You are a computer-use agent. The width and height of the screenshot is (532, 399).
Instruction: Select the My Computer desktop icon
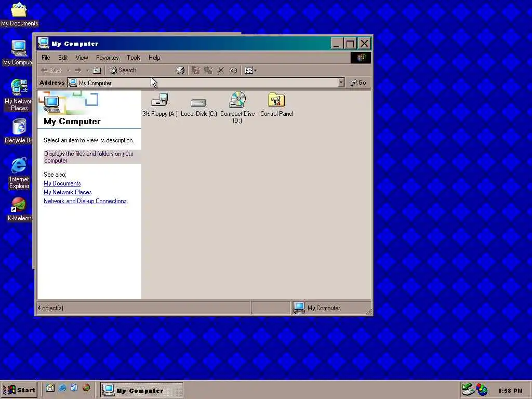18,52
